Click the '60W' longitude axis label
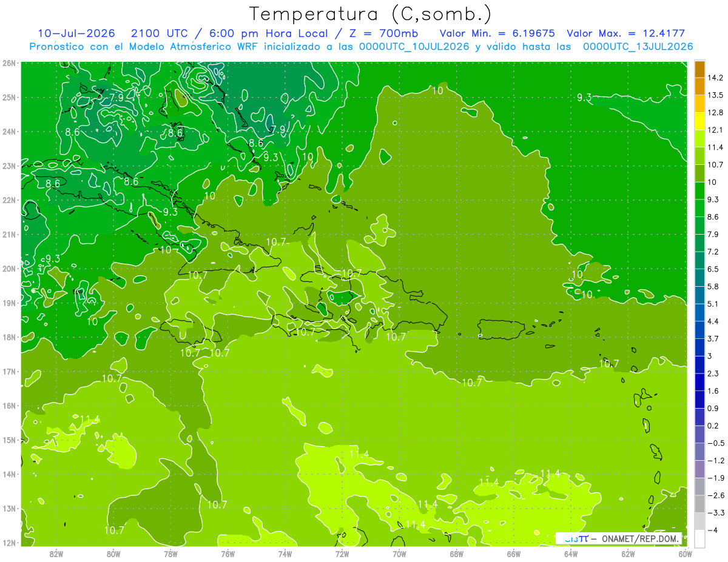 [685, 554]
